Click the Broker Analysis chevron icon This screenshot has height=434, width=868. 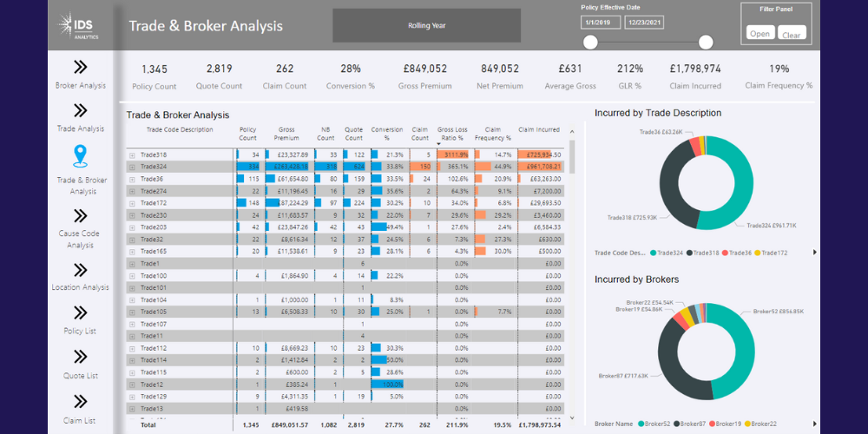pos(81,67)
